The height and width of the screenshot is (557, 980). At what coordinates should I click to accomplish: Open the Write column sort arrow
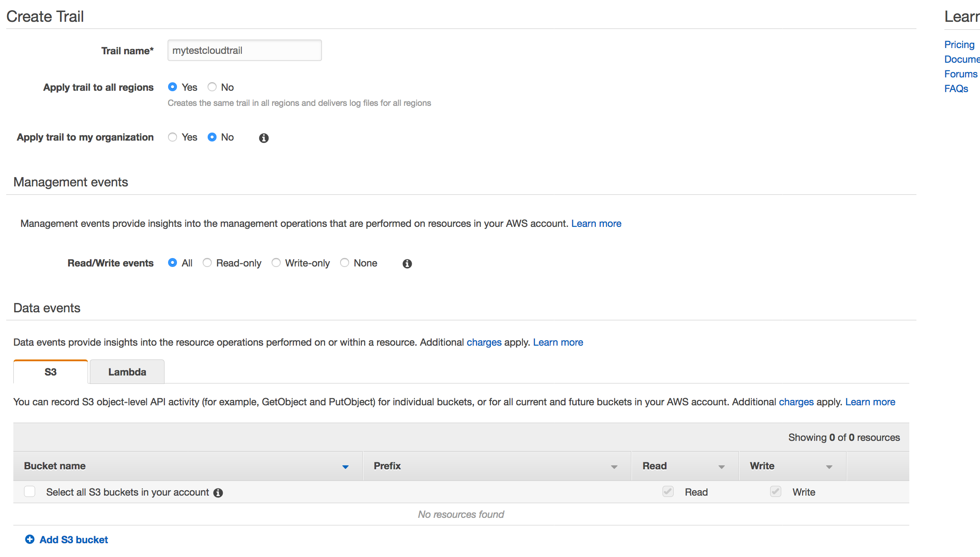(829, 467)
